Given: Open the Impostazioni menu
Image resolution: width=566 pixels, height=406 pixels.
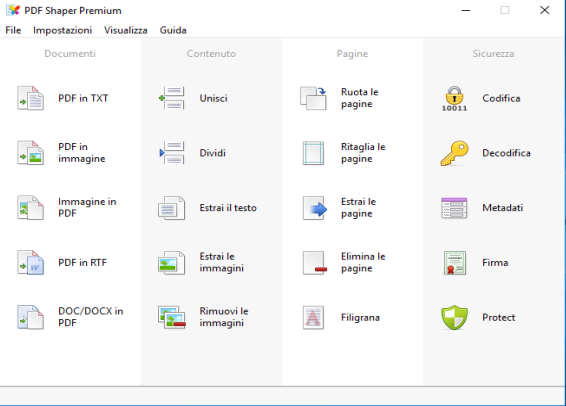Looking at the screenshot, I should (62, 30).
